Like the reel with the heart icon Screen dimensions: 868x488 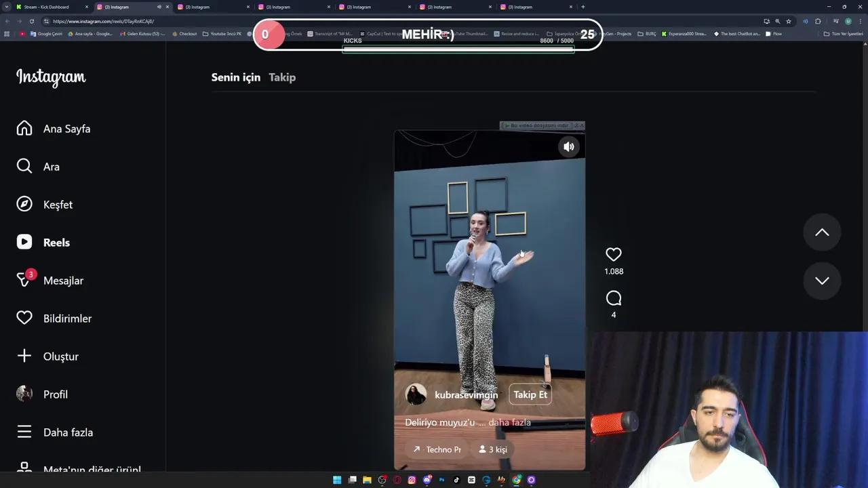click(x=614, y=254)
